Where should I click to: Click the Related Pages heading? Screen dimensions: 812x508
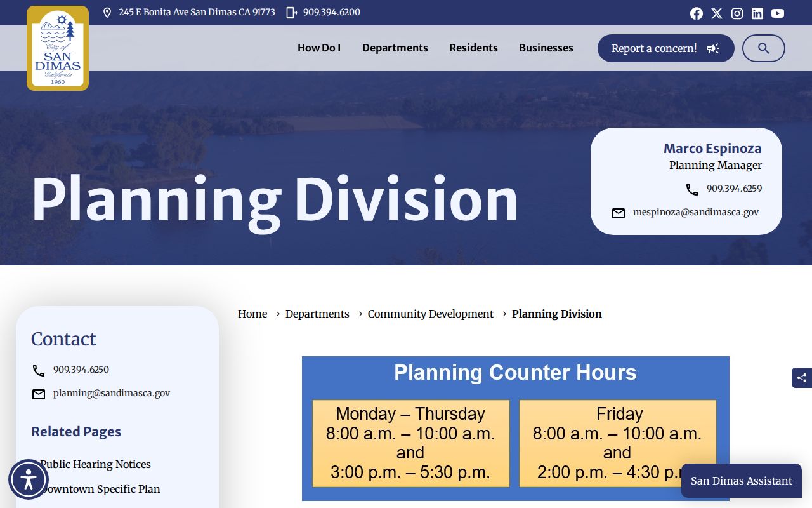point(76,432)
